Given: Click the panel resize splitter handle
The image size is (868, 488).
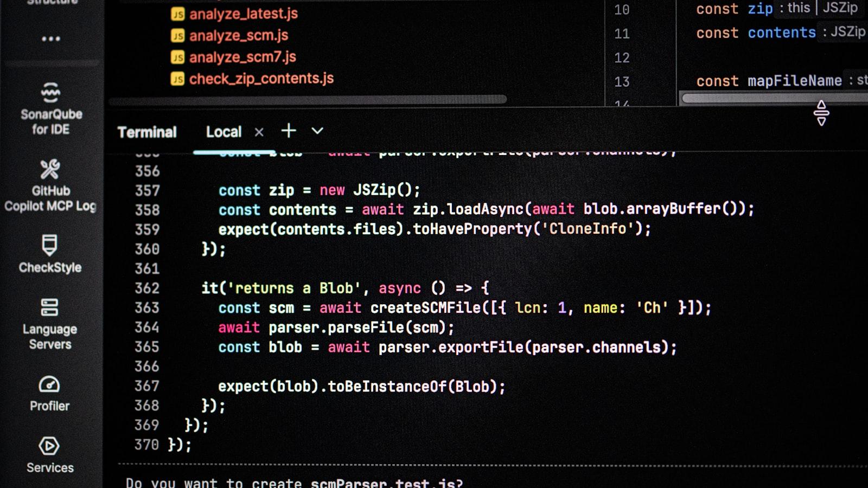Looking at the screenshot, I should [x=821, y=113].
